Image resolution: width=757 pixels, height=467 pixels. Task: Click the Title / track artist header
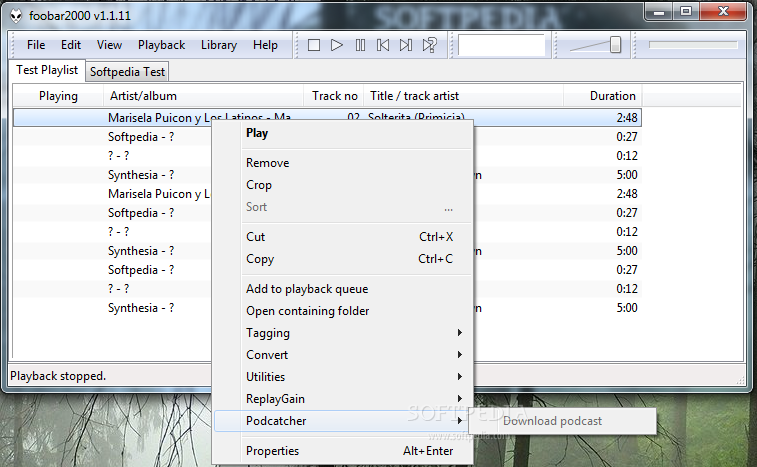coord(463,96)
